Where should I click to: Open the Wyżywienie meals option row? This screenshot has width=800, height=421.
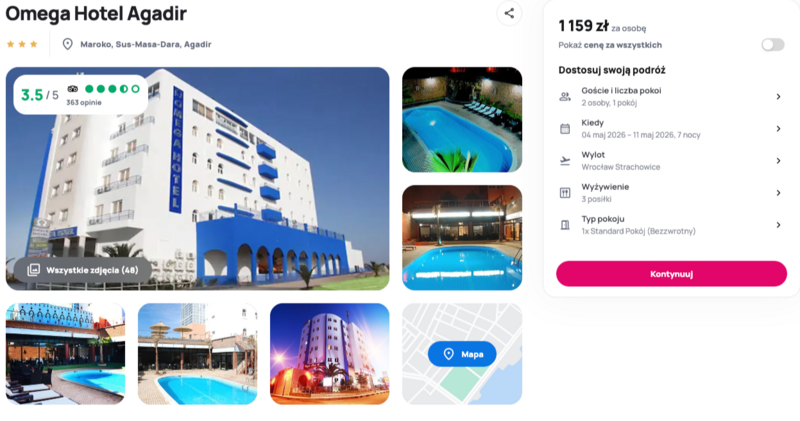[671, 193]
